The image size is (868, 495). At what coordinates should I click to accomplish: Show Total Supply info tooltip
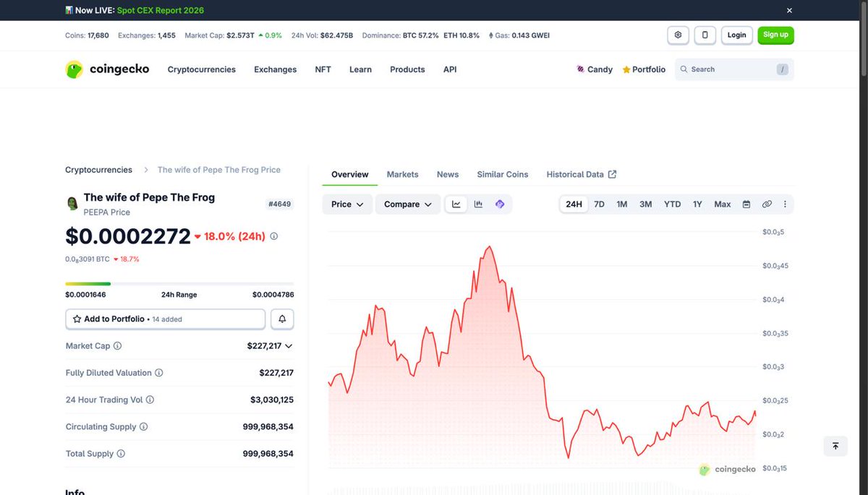pos(121,454)
